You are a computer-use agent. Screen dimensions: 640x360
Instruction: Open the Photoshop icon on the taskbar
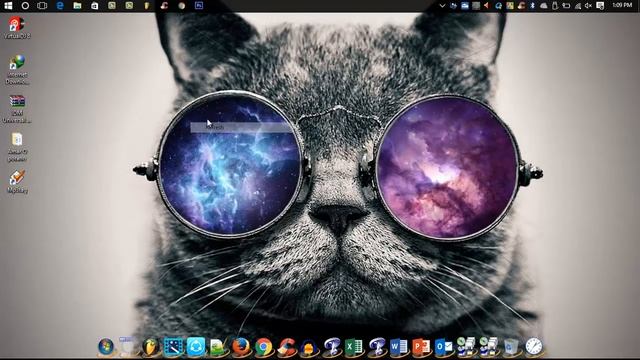tap(199, 6)
